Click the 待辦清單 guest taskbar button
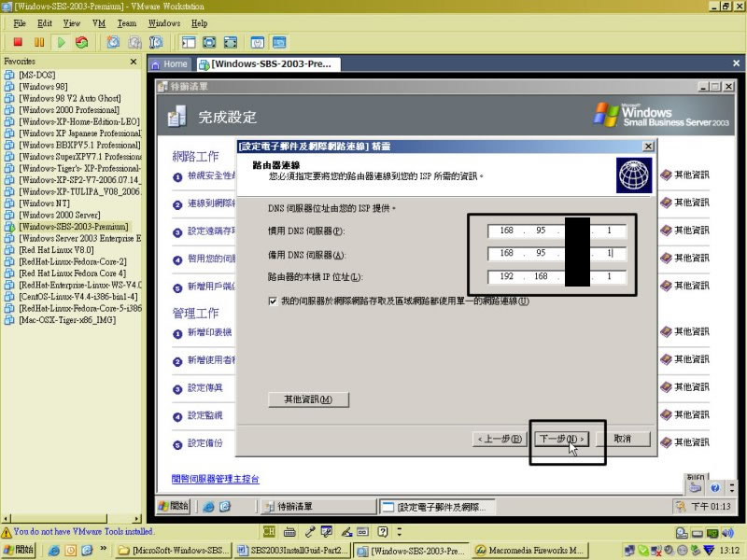This screenshot has height=560, width=747. (x=318, y=507)
